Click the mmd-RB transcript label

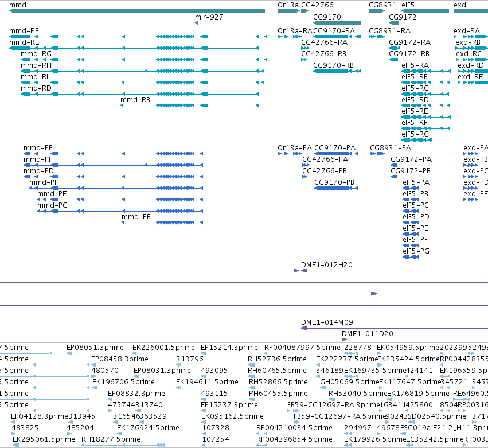[135, 100]
